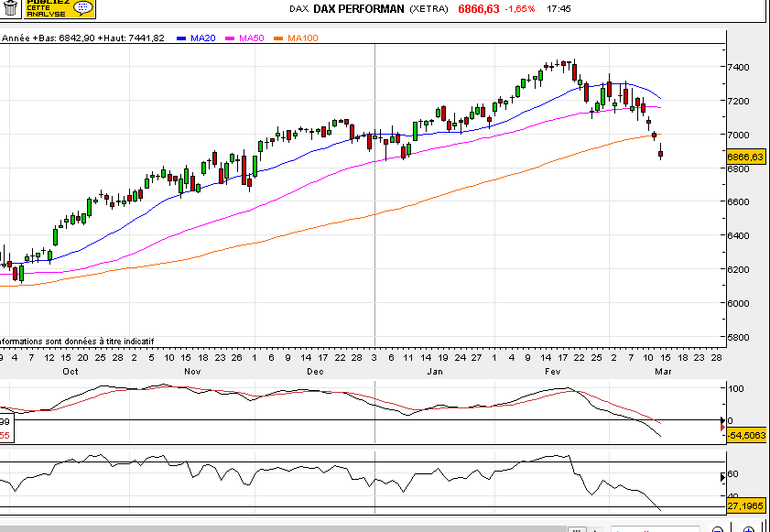Viewport: 770px width, 532px height.
Task: Click the Oct month label
Action: coord(70,372)
